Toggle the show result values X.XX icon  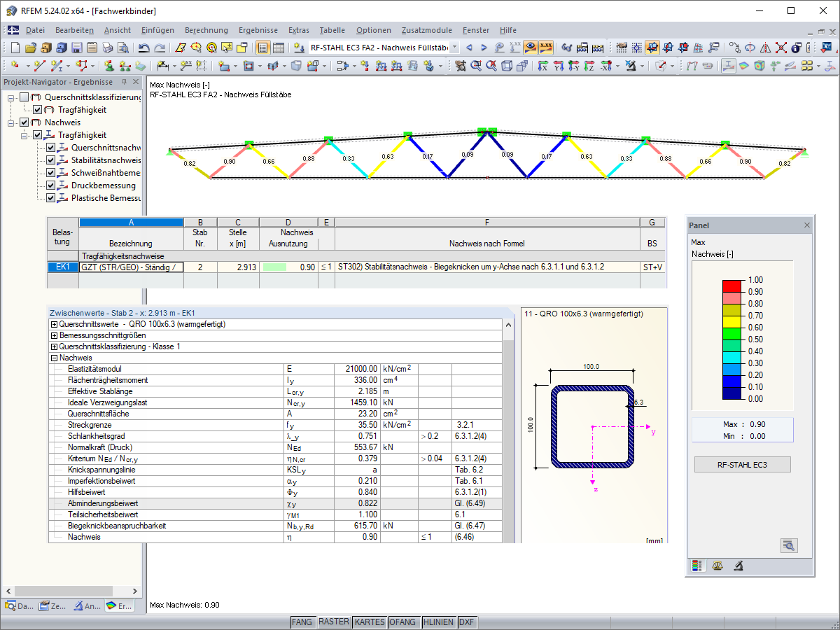point(546,48)
